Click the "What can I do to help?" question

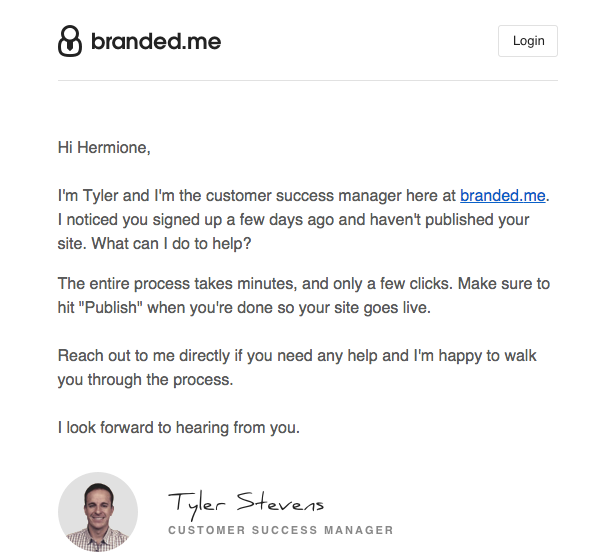[x=171, y=244]
